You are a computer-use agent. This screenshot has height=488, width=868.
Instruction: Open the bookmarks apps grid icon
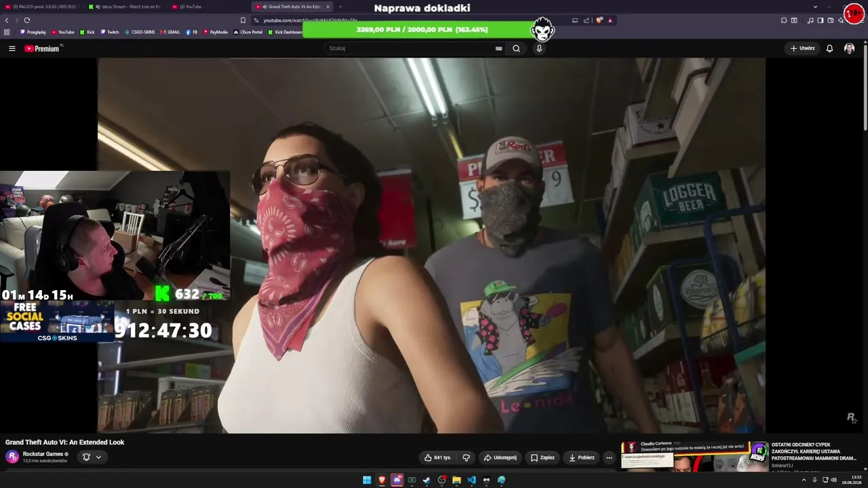tap(7, 32)
